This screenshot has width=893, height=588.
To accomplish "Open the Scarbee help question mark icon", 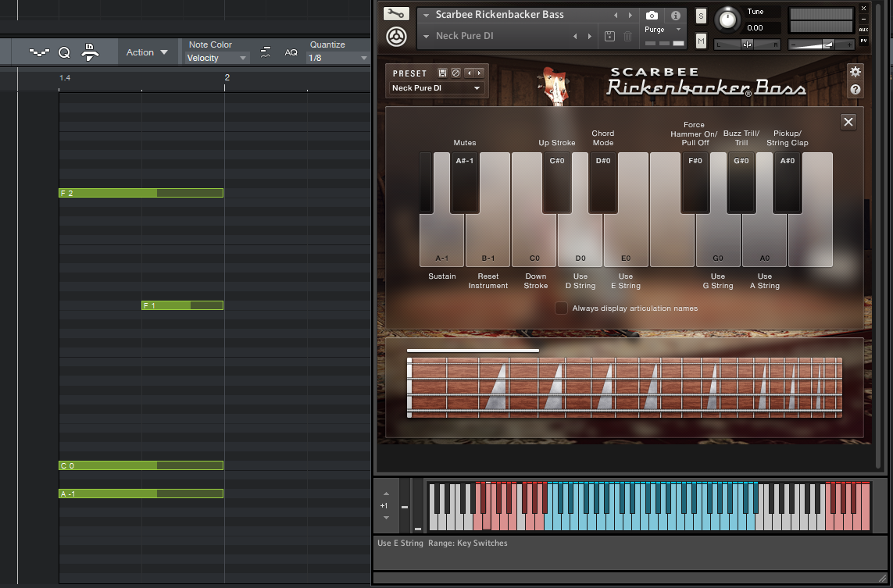I will coord(855,89).
